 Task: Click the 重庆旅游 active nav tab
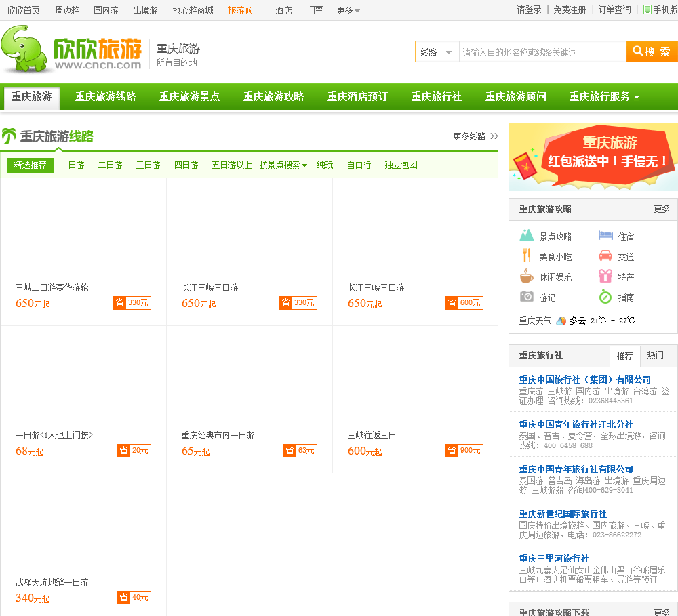click(x=32, y=98)
